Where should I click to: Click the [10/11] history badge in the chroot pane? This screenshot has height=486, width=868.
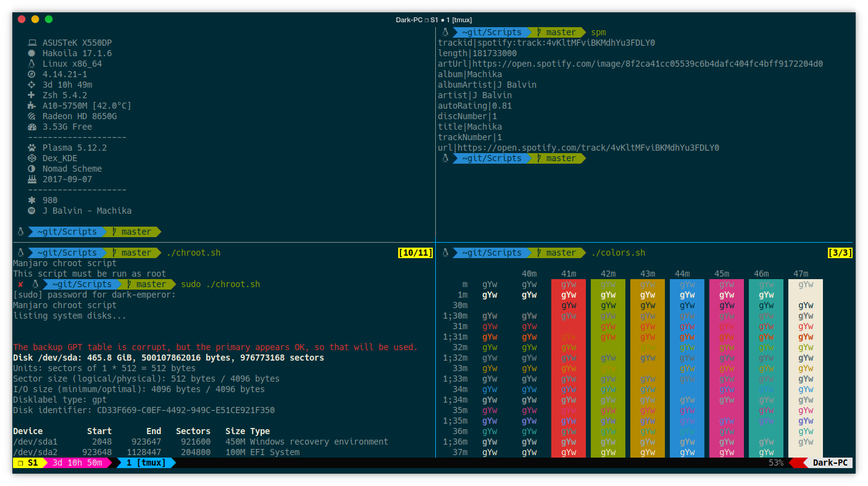point(415,253)
